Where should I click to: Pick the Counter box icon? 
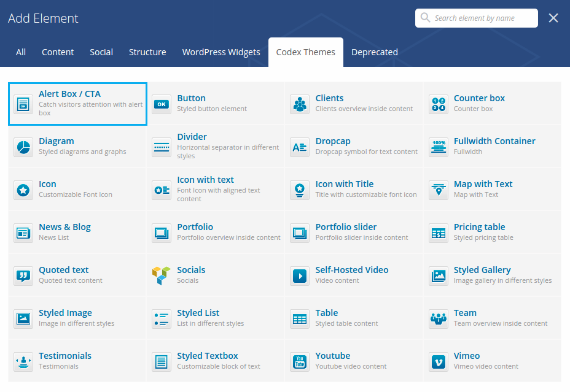point(439,104)
